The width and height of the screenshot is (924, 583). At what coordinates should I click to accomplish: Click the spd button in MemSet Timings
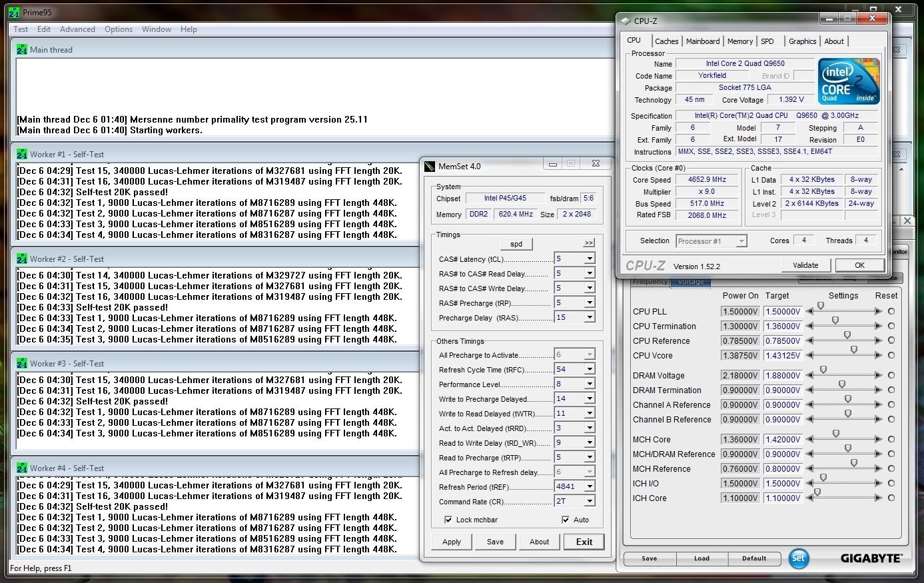coord(516,244)
